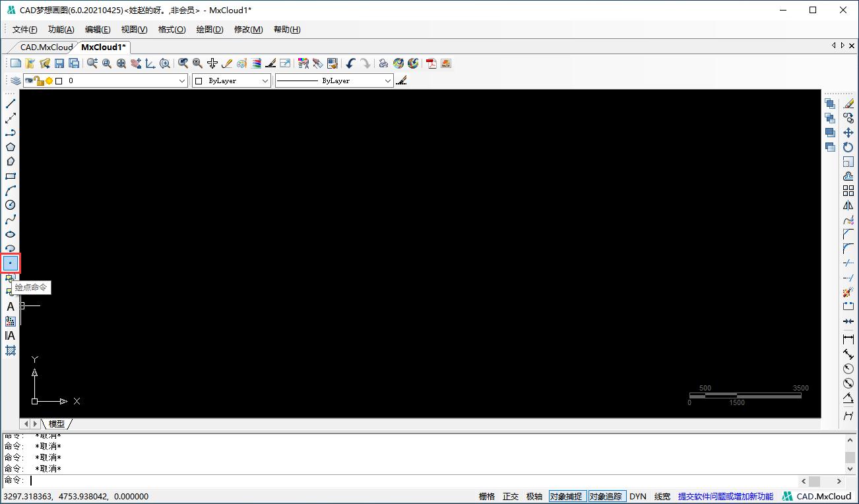Viewport: 859px width, 504px height.
Task: Select the Linear dimension tool
Action: 848,339
